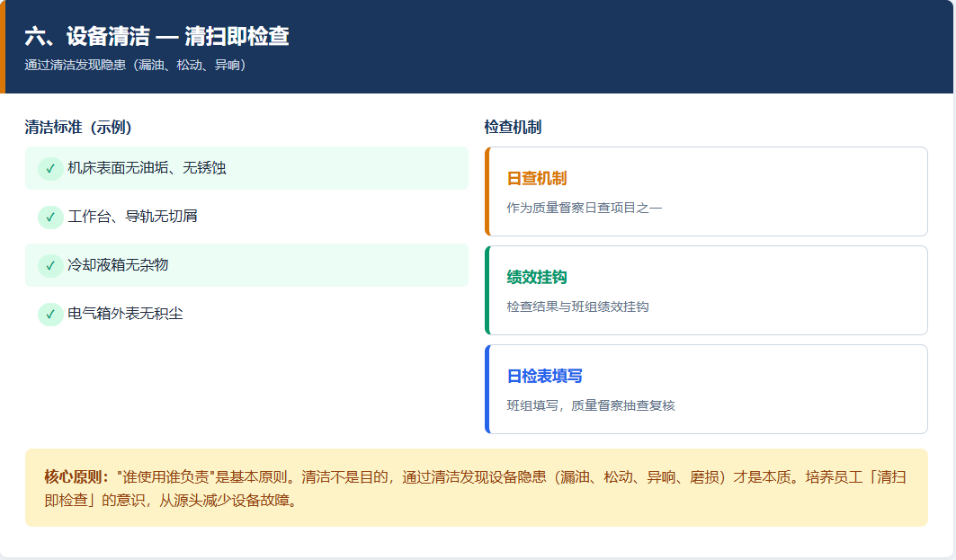Select the text 电气箱外表无积尘
The height and width of the screenshot is (560, 956).
click(x=125, y=314)
